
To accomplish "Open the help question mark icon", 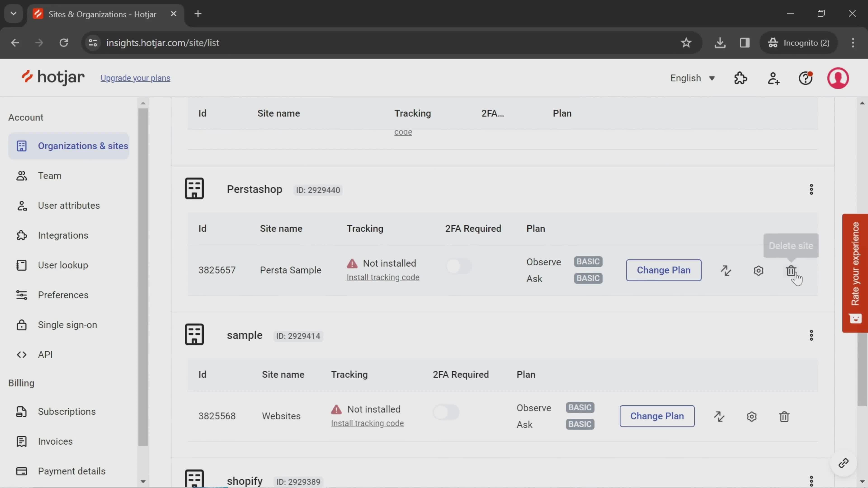I will (x=806, y=78).
